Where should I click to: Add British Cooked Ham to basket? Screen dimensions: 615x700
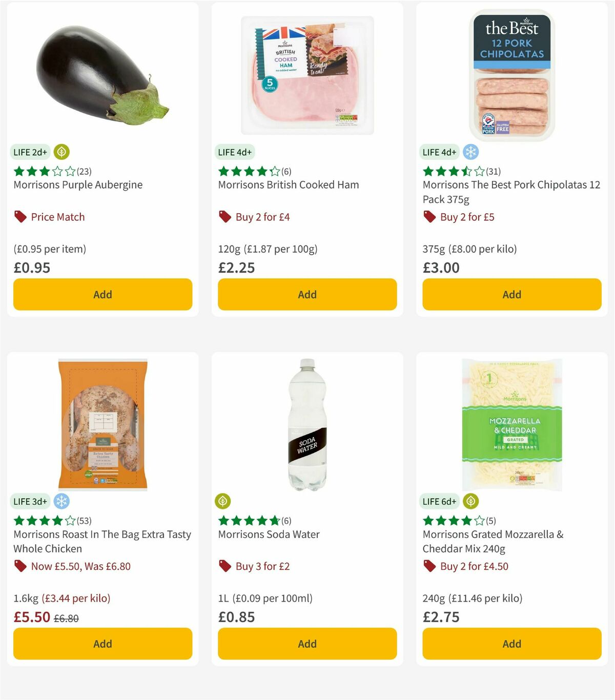point(307,295)
